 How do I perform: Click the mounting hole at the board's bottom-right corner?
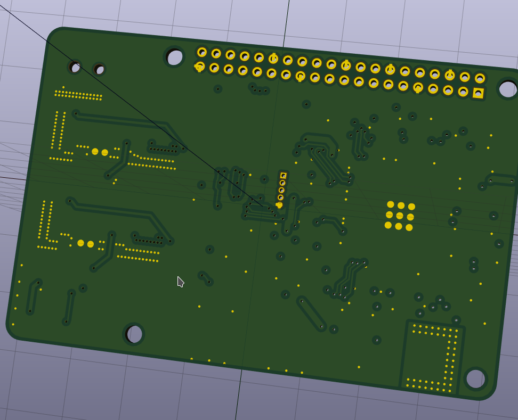(476, 379)
